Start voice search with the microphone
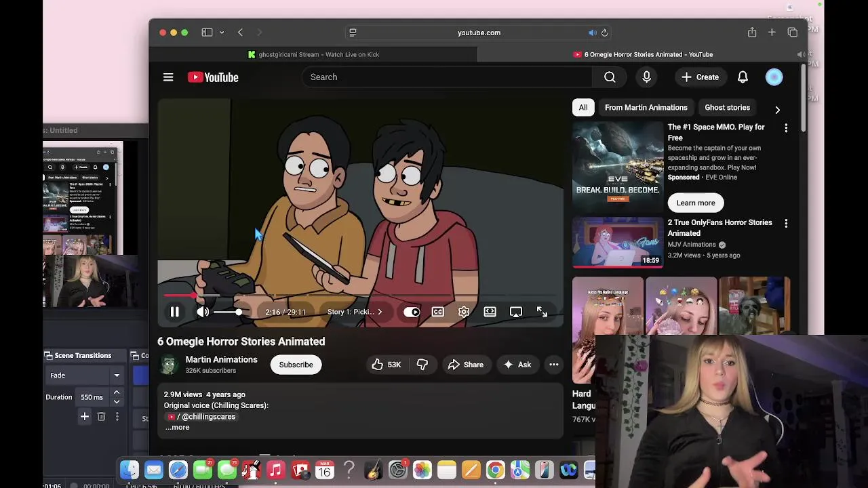 646,77
